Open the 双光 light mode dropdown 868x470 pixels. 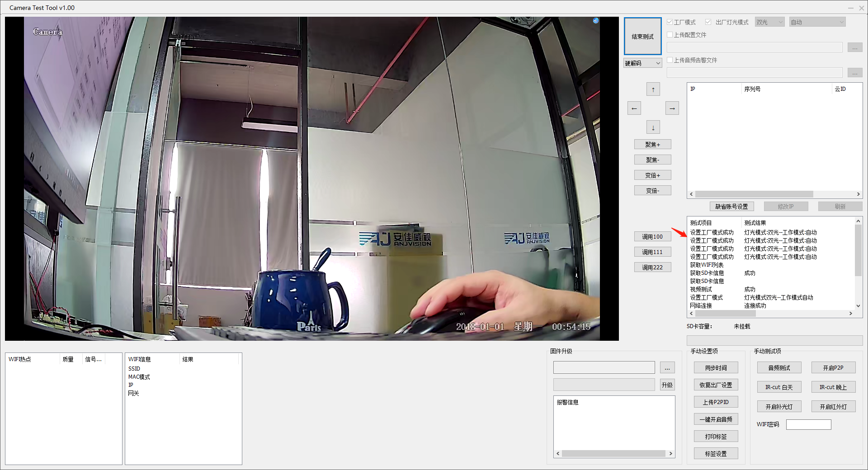tap(769, 22)
